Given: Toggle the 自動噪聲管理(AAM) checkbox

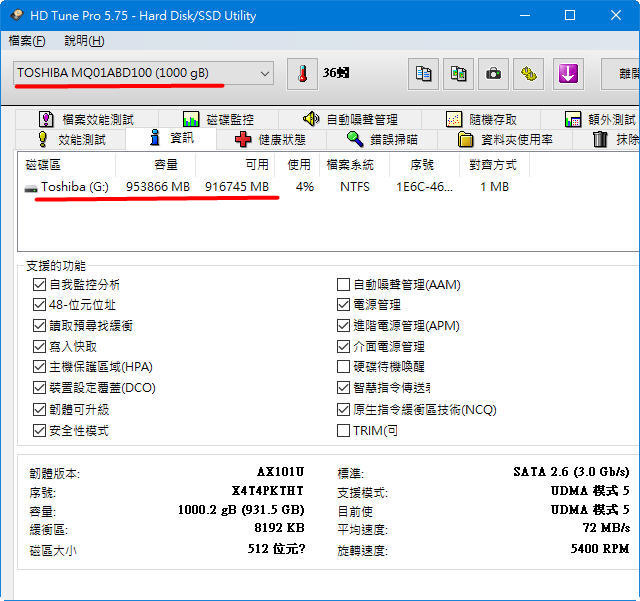Looking at the screenshot, I should (343, 284).
